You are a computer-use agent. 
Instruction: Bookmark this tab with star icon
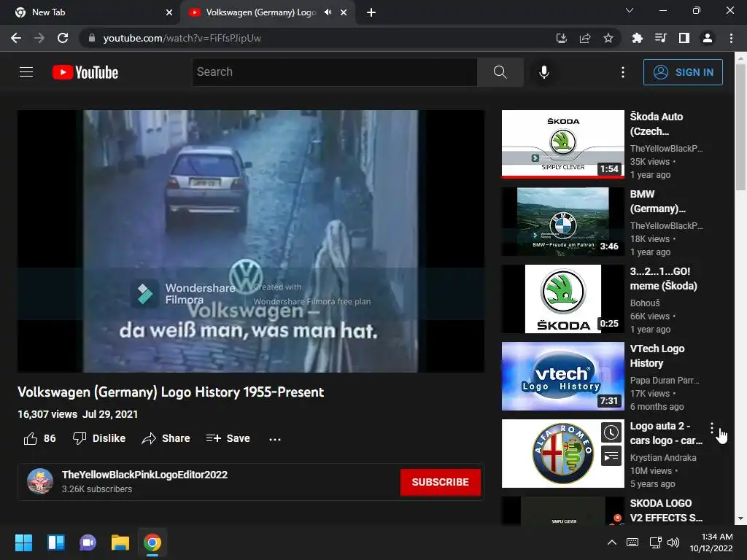608,38
